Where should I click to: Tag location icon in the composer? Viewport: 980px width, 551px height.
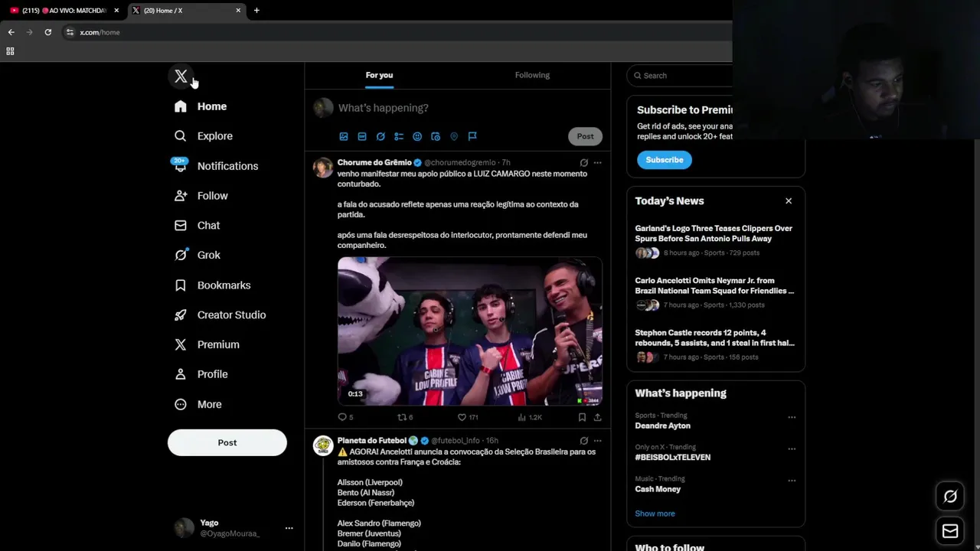pos(454,136)
